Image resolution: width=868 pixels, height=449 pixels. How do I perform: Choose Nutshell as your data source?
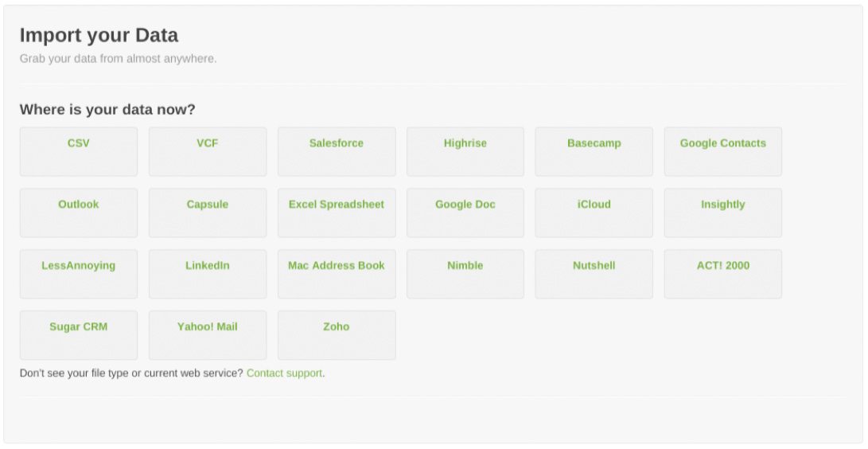click(594, 274)
